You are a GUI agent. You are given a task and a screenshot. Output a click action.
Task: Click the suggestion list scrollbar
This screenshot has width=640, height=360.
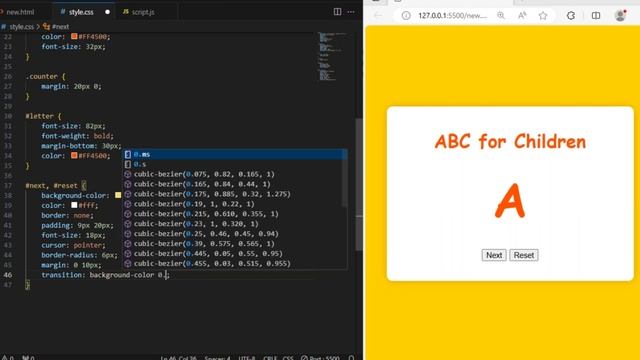(x=344, y=178)
